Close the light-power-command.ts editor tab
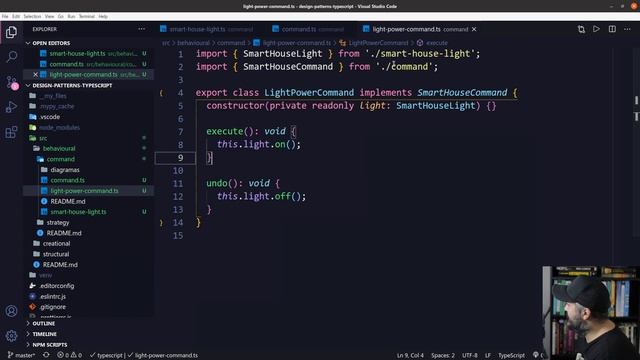640x360 pixels. (x=474, y=29)
